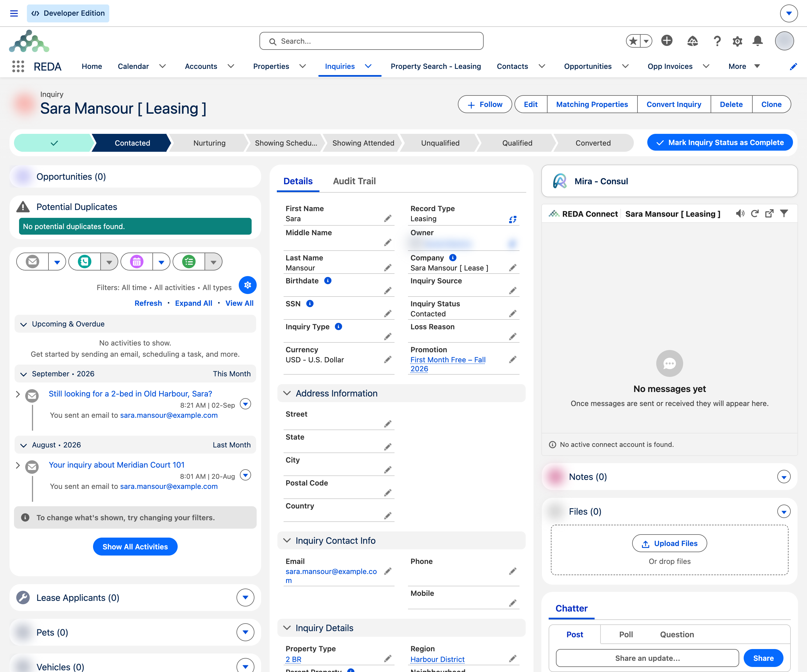
Task: Select the Question tab in Chatter
Action: coord(677,635)
